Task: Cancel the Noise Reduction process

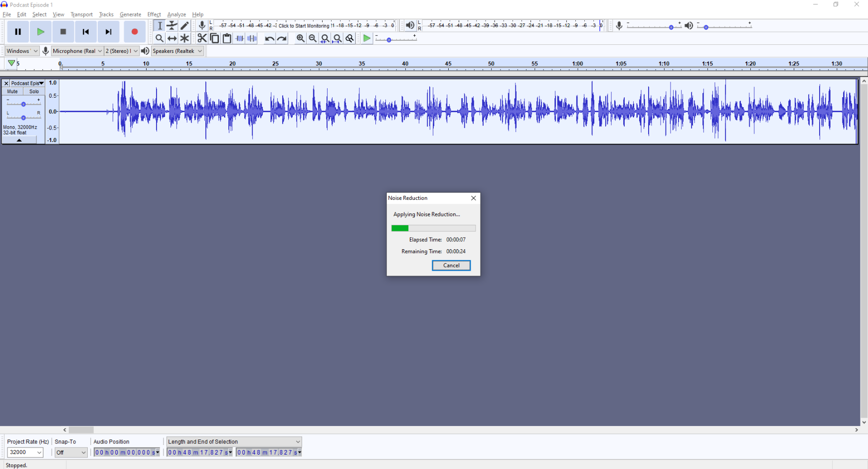Action: (x=451, y=266)
